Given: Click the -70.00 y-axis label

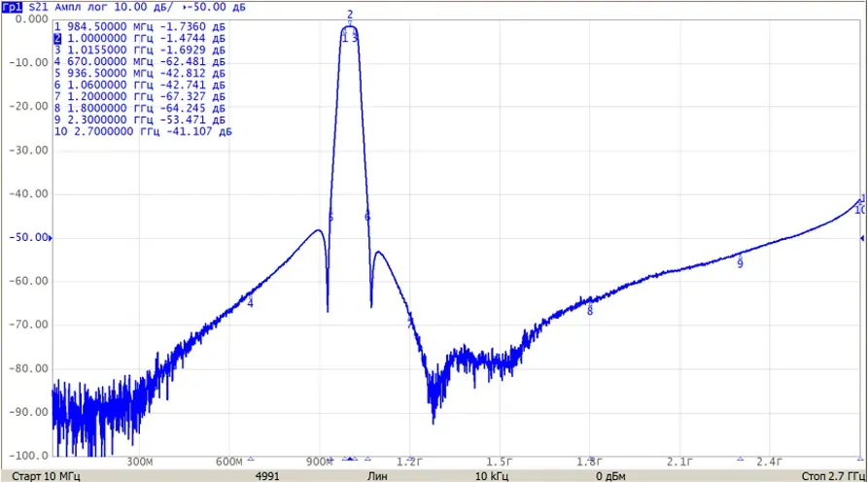Looking at the screenshot, I should 29,325.
